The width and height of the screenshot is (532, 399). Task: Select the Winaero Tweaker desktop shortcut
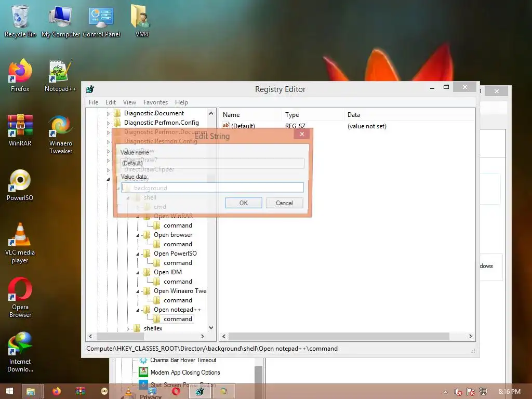[x=60, y=134]
